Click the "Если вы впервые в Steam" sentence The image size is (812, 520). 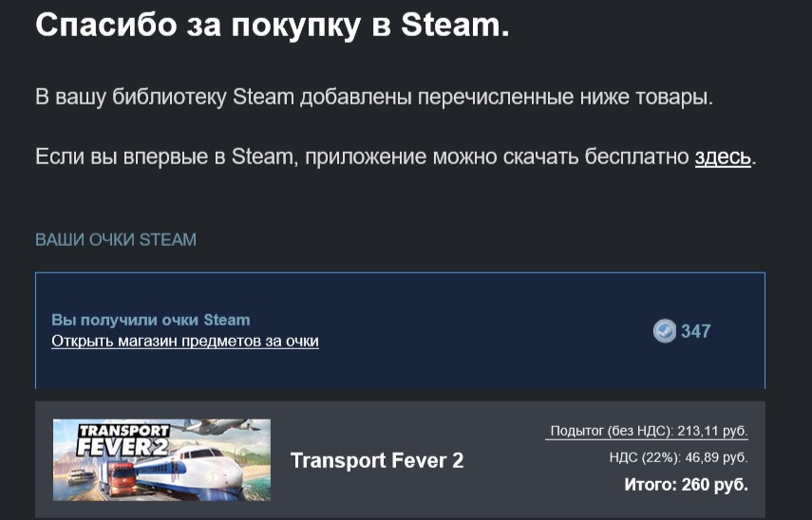click(x=396, y=157)
